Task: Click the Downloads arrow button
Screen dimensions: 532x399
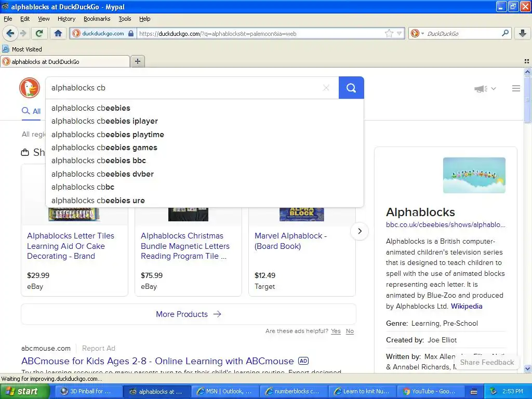Action: pyautogui.click(x=523, y=33)
